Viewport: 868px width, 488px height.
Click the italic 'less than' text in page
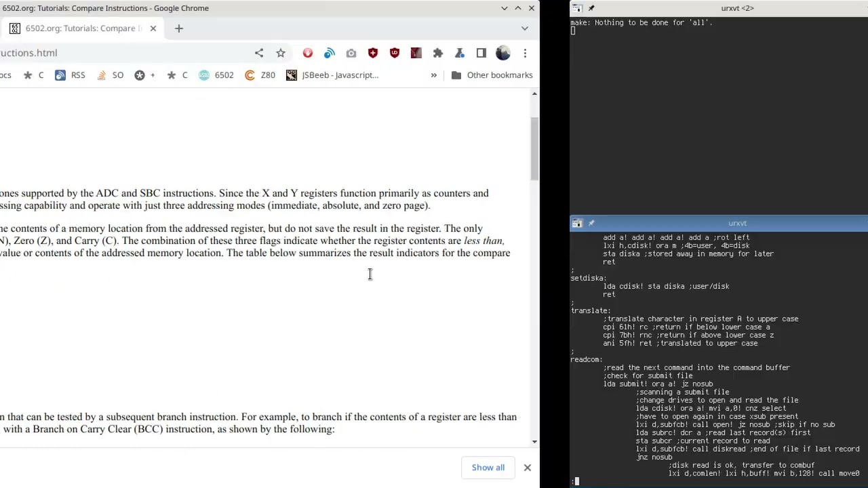pyautogui.click(x=484, y=241)
